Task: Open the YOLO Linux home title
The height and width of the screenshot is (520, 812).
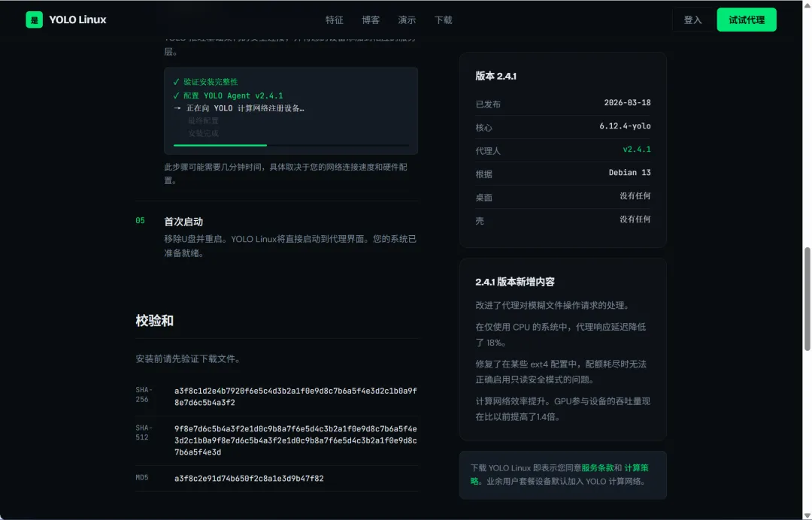Action: [77, 20]
